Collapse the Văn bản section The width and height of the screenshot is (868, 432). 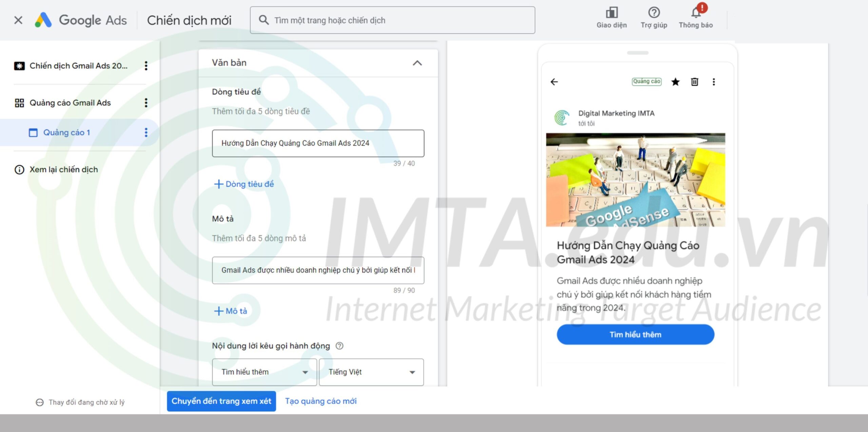[417, 63]
